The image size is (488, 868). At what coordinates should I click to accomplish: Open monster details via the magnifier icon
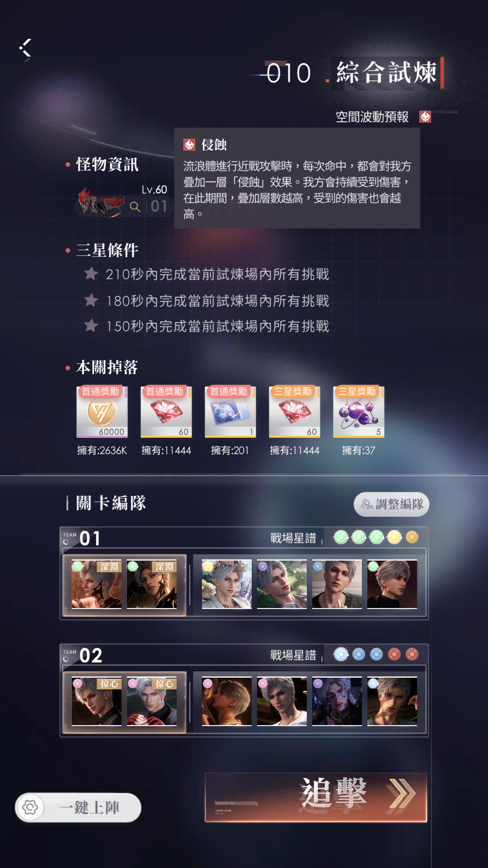tap(135, 207)
